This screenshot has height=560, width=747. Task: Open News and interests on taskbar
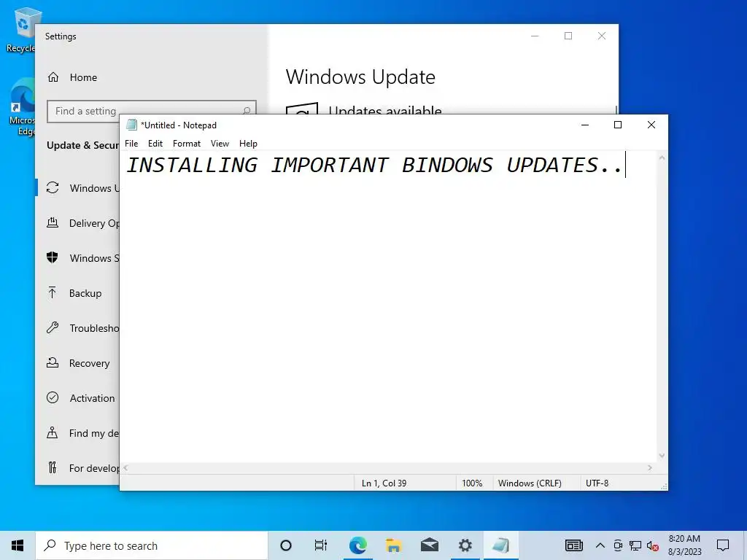pyautogui.click(x=574, y=545)
